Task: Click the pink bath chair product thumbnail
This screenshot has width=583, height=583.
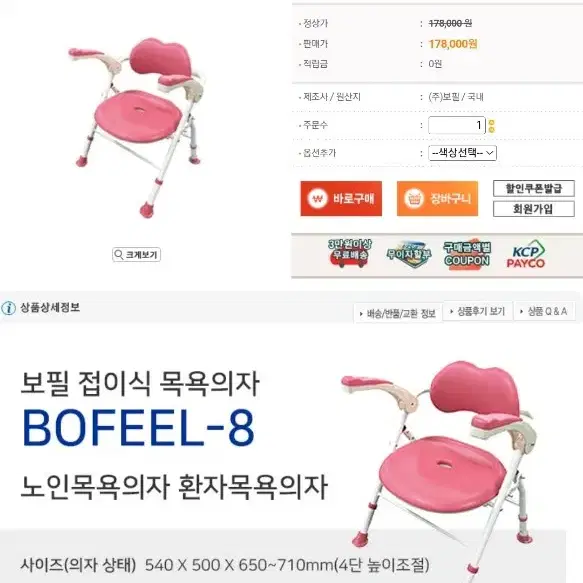Action: [136, 126]
